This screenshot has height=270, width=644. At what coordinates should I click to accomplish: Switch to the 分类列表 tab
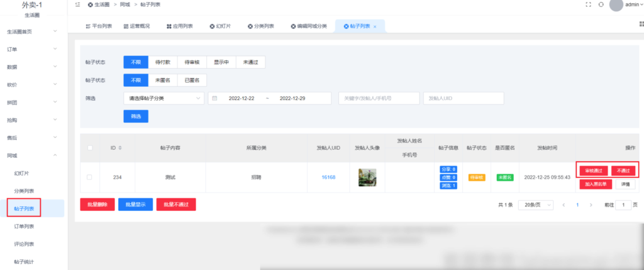pyautogui.click(x=261, y=26)
